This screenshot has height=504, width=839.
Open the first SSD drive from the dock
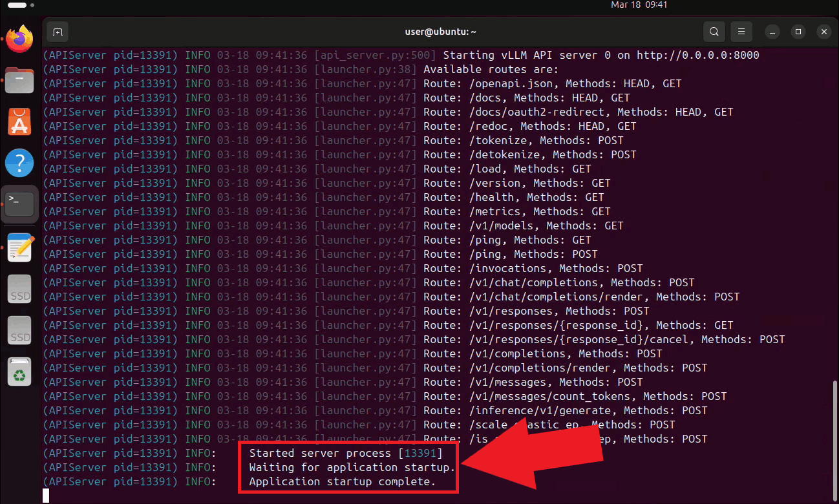[19, 289]
